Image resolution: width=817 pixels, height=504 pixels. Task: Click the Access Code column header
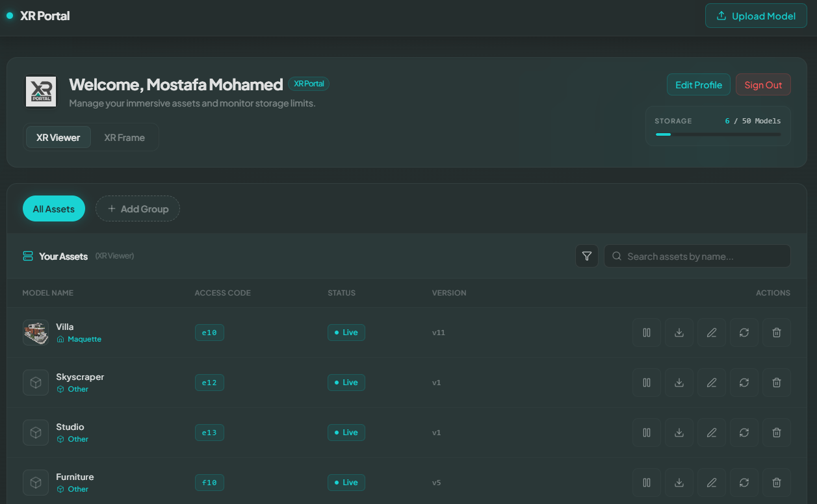(223, 293)
